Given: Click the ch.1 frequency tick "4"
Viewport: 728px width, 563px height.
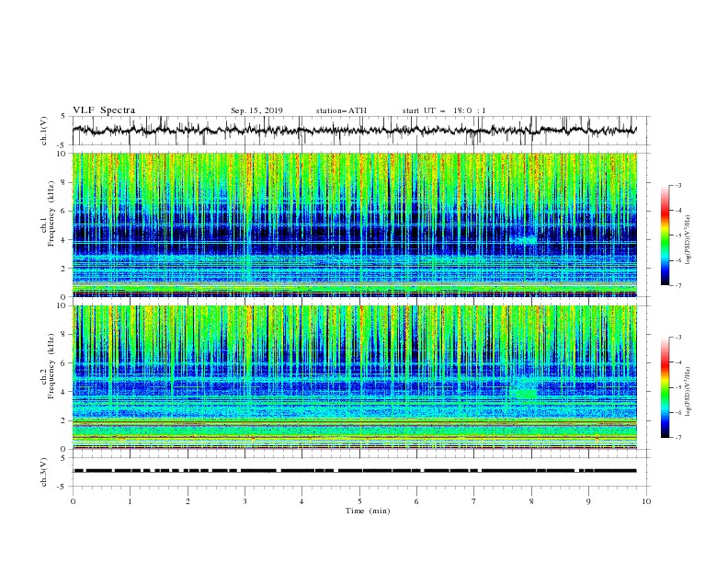Looking at the screenshot, I should 63,240.
